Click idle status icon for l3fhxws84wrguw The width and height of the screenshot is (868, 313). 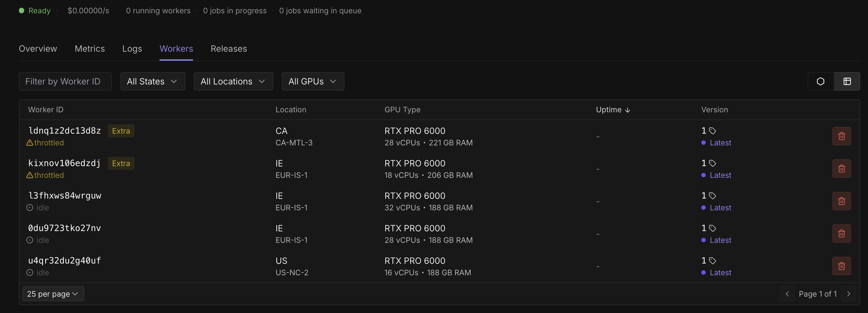tap(30, 208)
